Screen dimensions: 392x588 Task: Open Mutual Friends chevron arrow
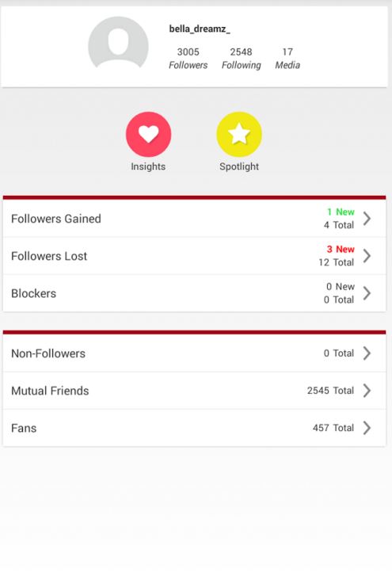coord(367,391)
